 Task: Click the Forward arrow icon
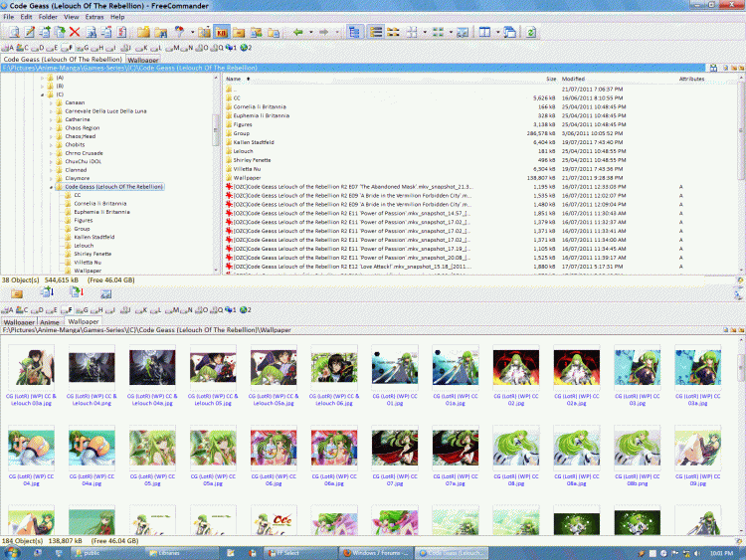[324, 32]
